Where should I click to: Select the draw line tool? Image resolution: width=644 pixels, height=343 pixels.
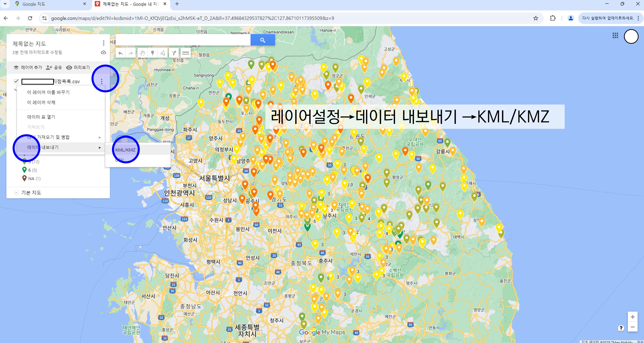(x=163, y=53)
